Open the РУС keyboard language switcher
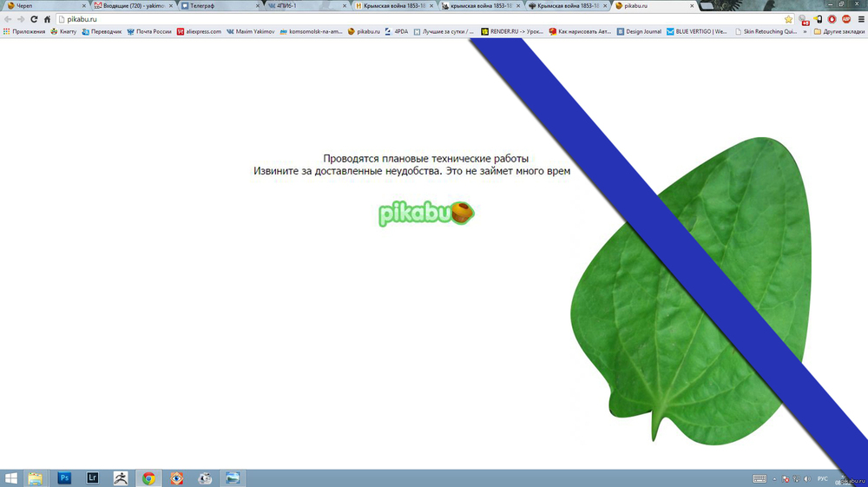This screenshot has height=487, width=868. 822,478
